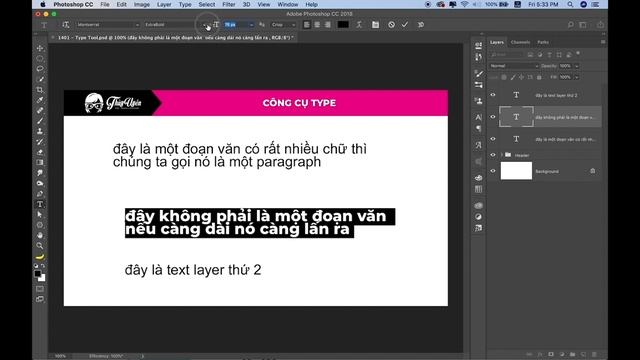Toggle lock transparent pixels
This screenshot has height=360, width=640.
tap(504, 77)
